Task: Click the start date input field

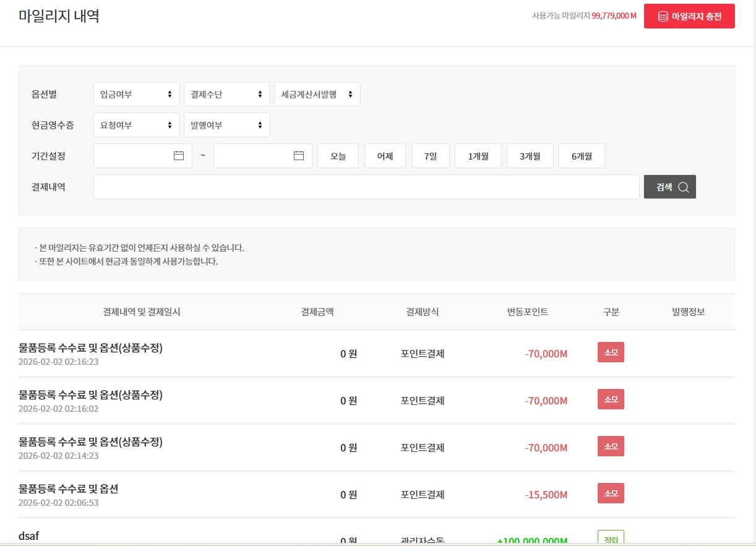Action: pos(133,156)
